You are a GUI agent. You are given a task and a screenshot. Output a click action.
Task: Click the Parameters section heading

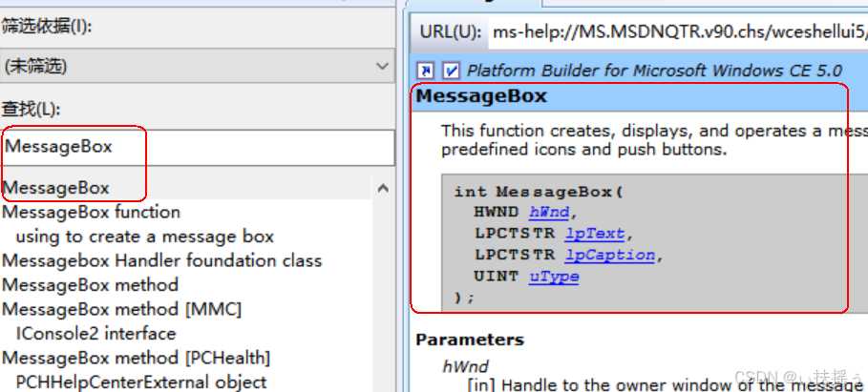coord(470,340)
